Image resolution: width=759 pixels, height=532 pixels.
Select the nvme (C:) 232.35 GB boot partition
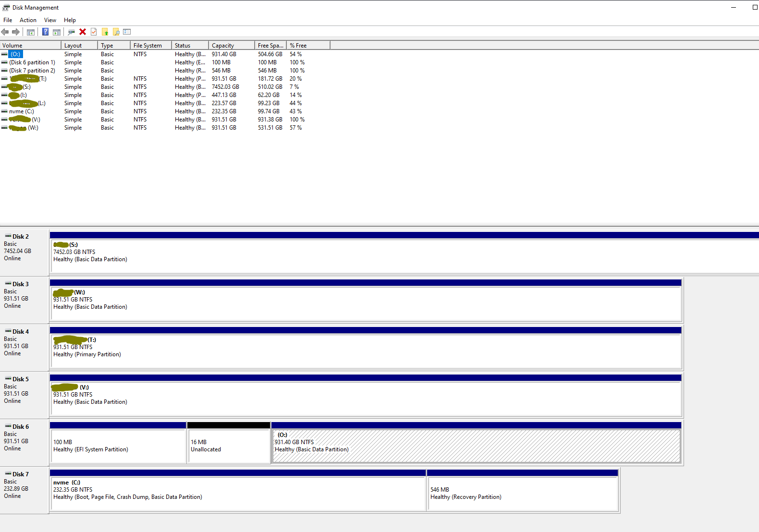238,490
